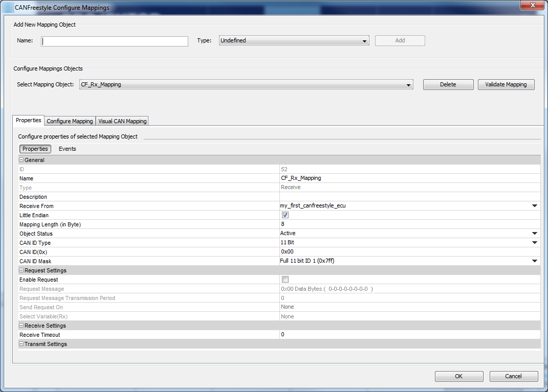Switch to the Configure Mapping tab

[70, 121]
